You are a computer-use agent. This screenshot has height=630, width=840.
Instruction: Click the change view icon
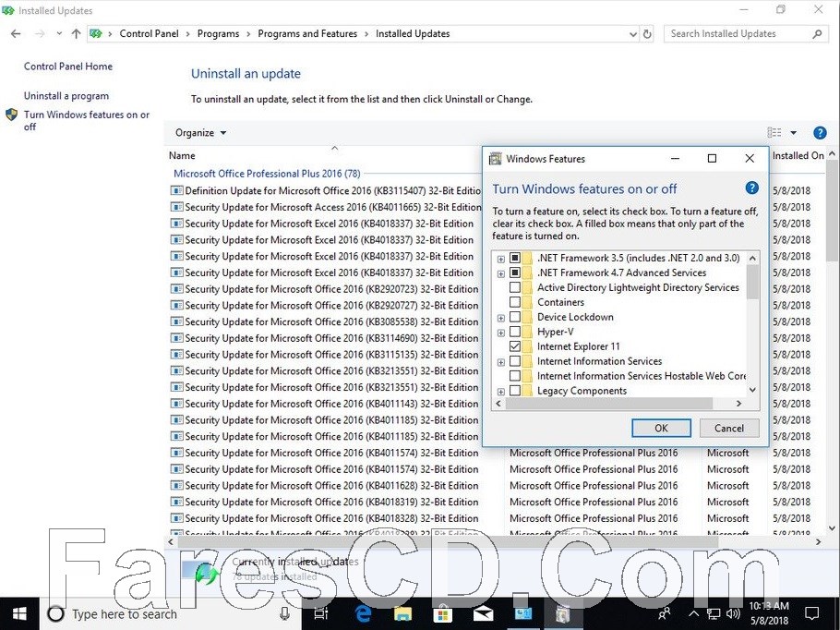coord(774,132)
